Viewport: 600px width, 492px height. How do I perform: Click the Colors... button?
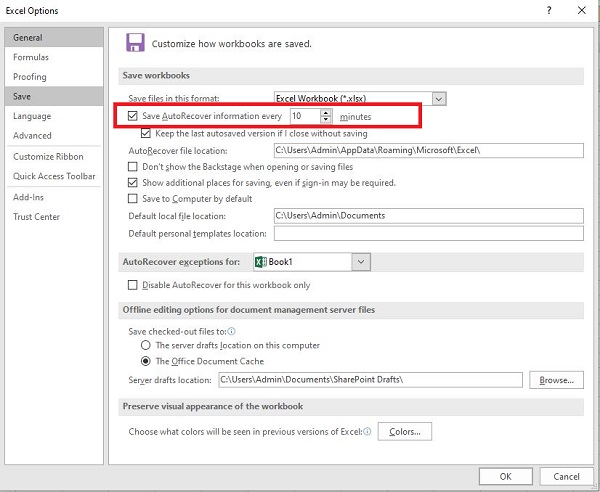pos(404,432)
